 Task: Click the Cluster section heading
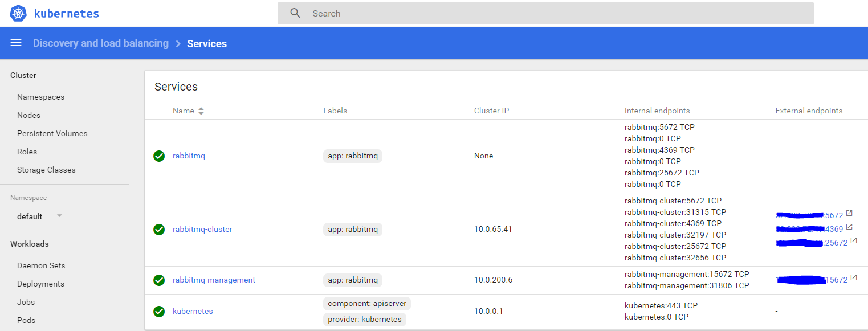(x=23, y=75)
